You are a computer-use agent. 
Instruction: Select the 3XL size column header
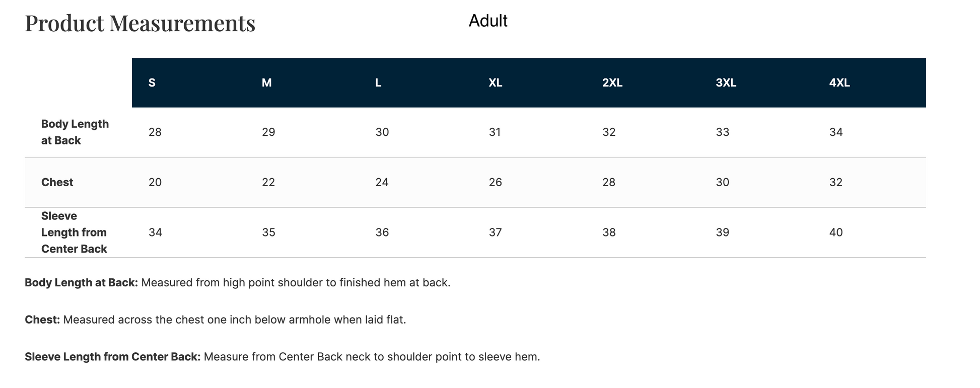coord(726,83)
